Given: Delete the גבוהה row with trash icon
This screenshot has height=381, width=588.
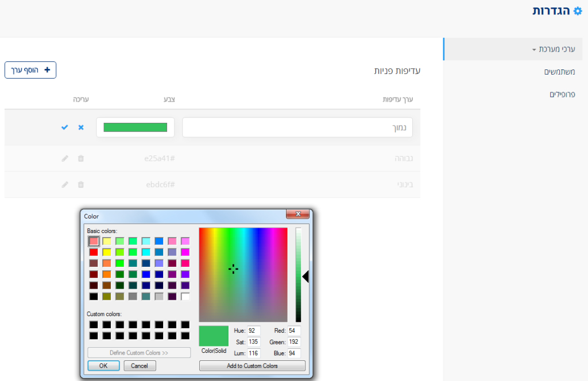Looking at the screenshot, I should tap(80, 158).
